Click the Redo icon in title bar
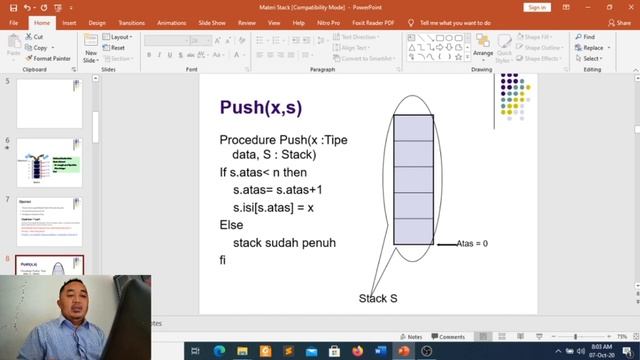640x360 pixels. 44,8
